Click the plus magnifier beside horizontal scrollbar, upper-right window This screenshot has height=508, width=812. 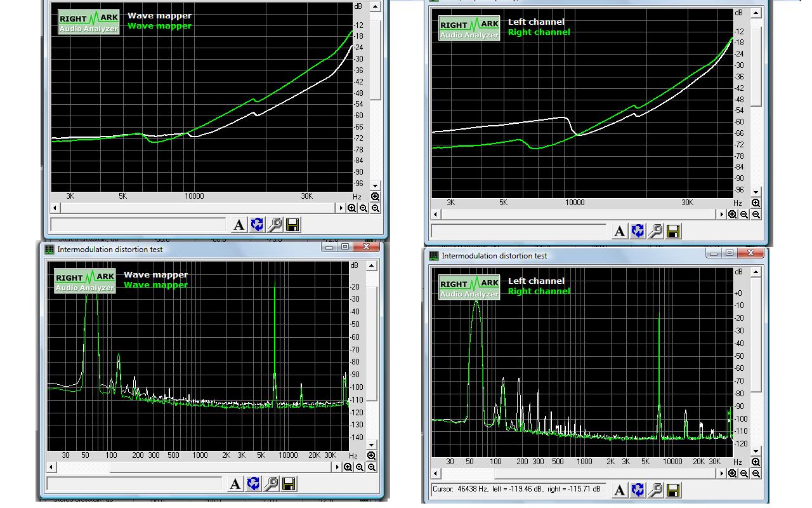[732, 215]
